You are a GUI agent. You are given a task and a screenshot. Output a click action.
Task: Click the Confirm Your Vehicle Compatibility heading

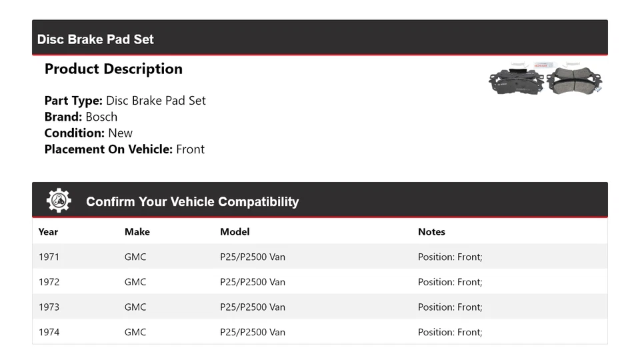coord(192,202)
